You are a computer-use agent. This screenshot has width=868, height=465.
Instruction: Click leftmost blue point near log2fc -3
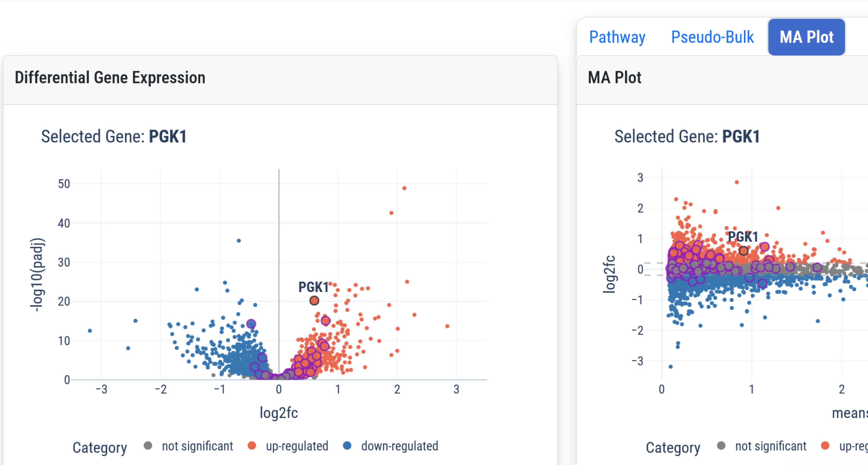(x=90, y=331)
